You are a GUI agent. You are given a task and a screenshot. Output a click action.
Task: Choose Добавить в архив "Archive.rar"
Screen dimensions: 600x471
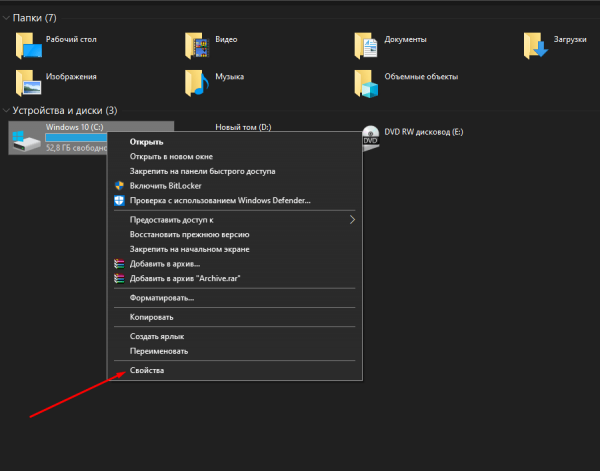pos(234,279)
